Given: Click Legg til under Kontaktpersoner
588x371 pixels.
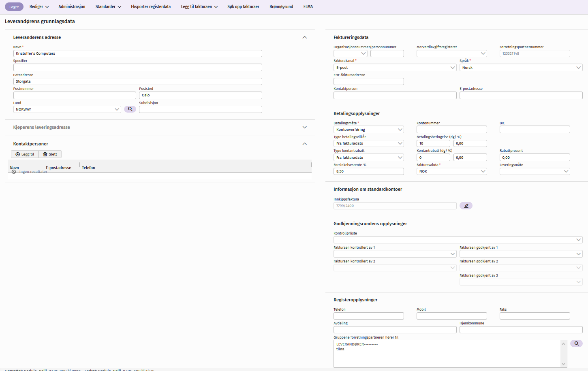Looking at the screenshot, I should (x=25, y=154).
